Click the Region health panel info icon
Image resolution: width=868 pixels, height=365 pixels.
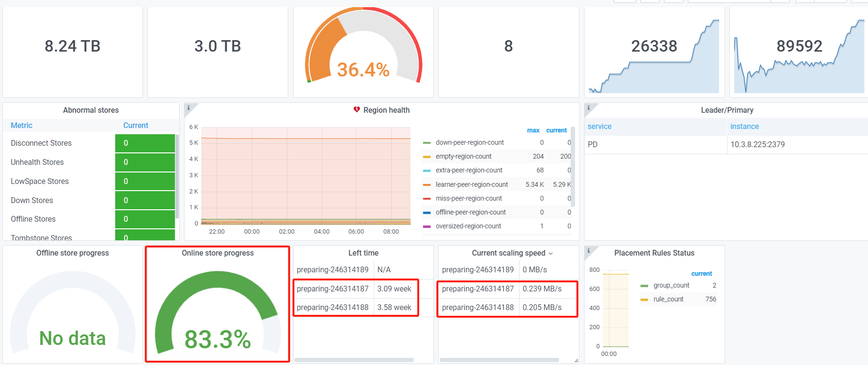(x=189, y=107)
